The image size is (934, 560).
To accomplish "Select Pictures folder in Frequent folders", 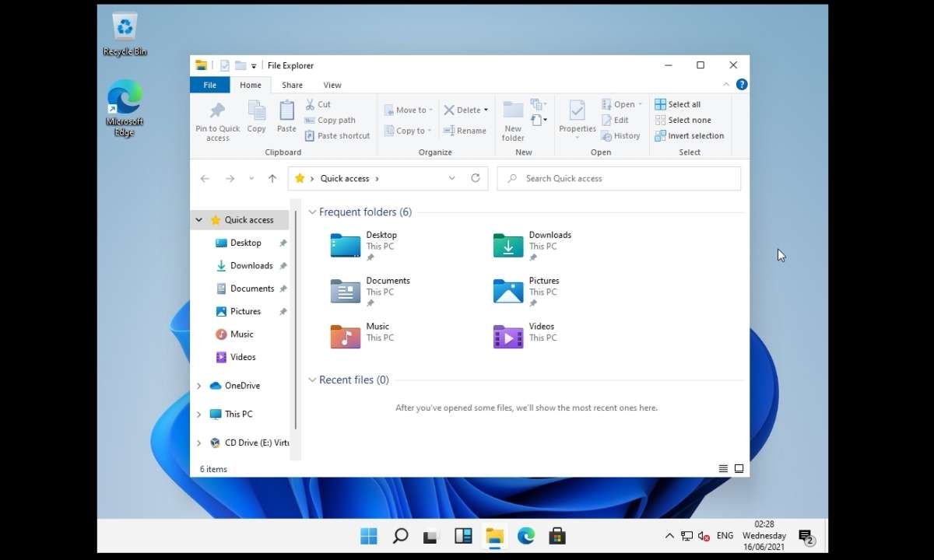I will [x=527, y=291].
